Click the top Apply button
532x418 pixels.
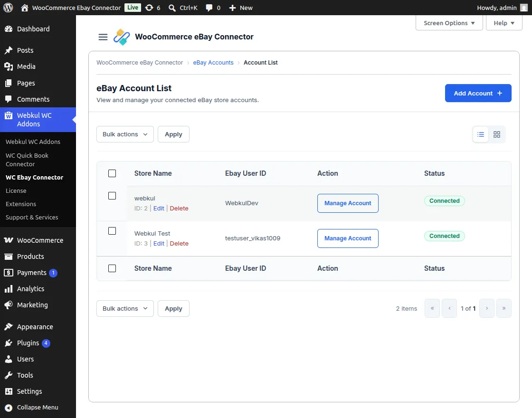pyautogui.click(x=173, y=134)
